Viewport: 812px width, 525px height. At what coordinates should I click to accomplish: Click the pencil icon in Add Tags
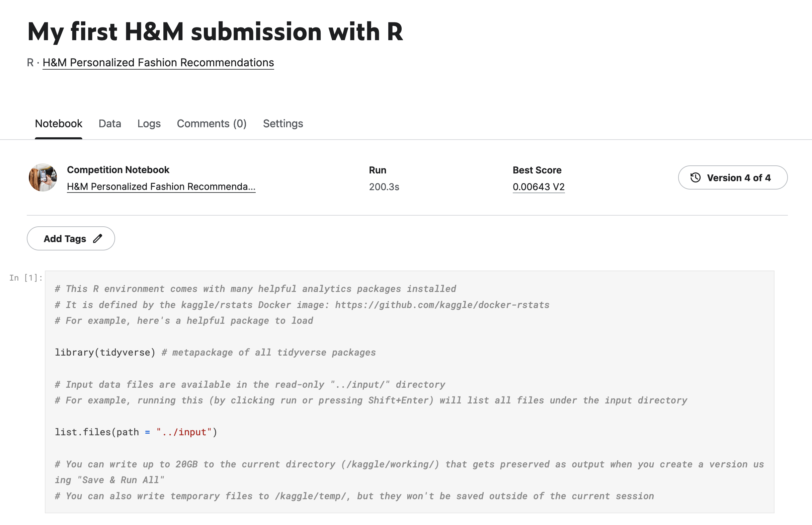pos(97,239)
